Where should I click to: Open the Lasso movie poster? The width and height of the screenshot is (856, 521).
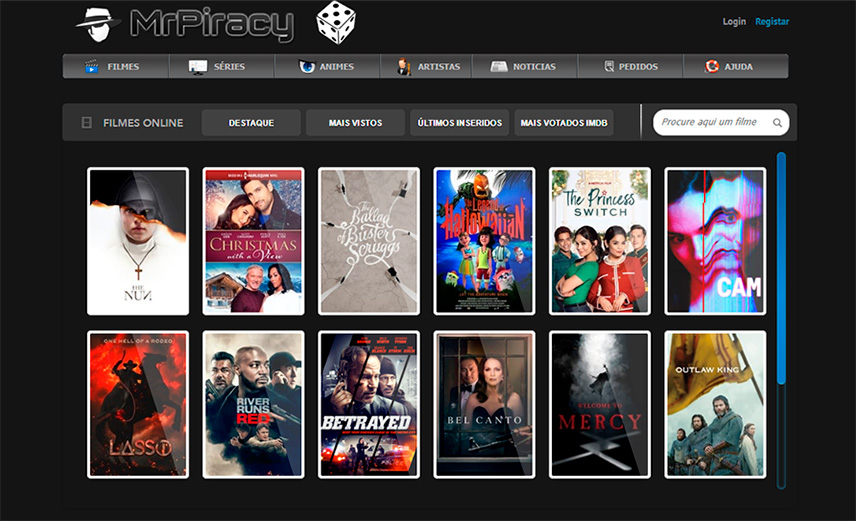tap(138, 405)
